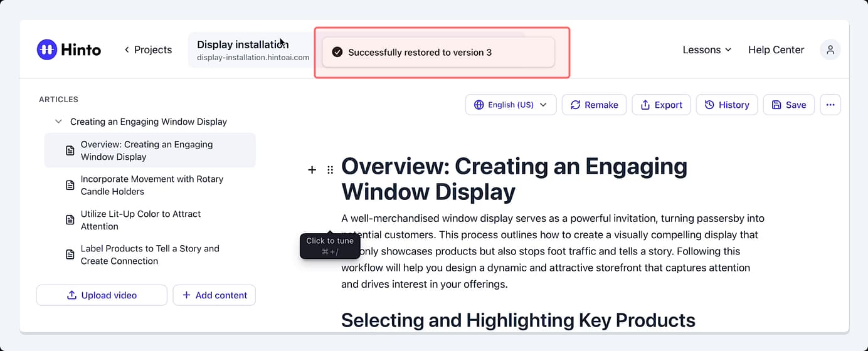Open the three-dot more options menu
Screen dimensions: 868x351
830,105
